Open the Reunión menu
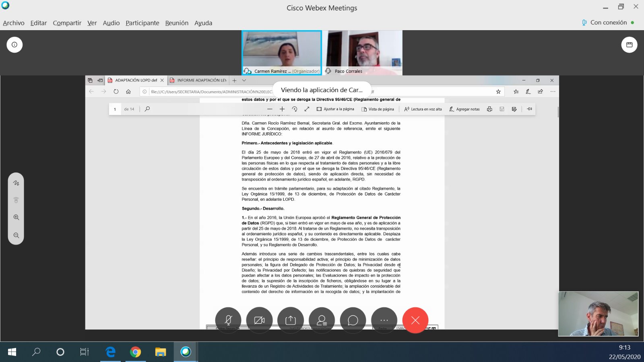Image resolution: width=644 pixels, height=362 pixels. pyautogui.click(x=176, y=23)
